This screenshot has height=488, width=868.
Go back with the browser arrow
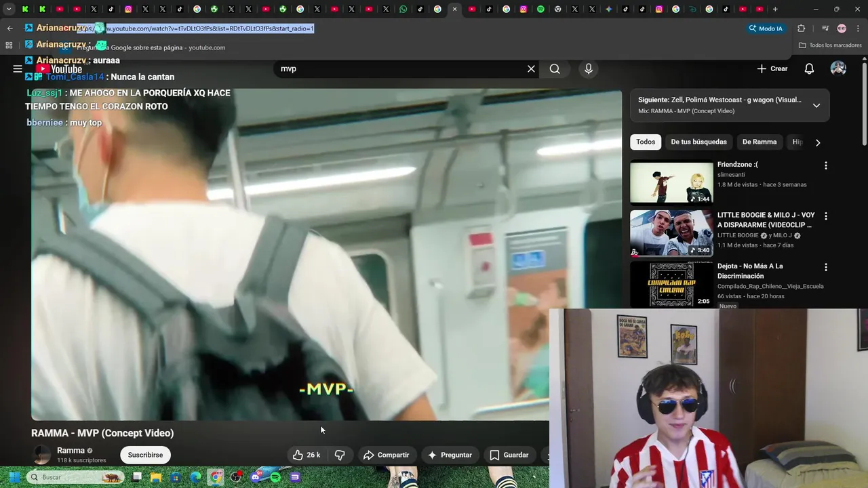click(9, 28)
